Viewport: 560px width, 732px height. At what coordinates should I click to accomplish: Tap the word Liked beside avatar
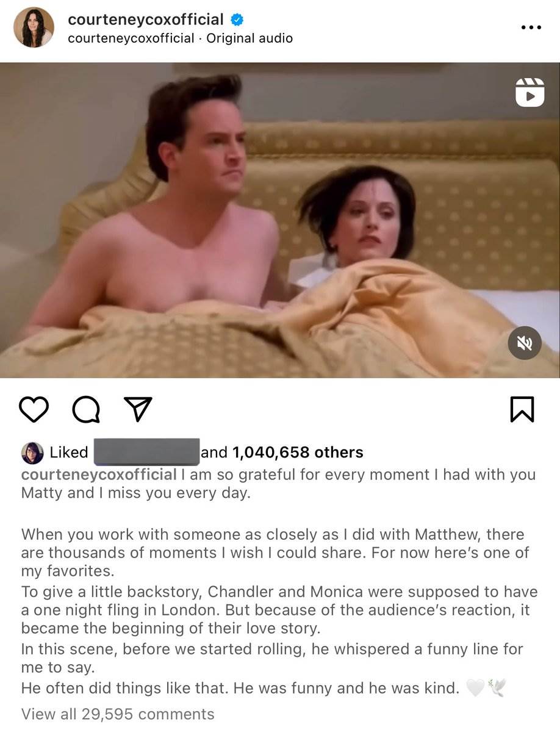pos(69,452)
